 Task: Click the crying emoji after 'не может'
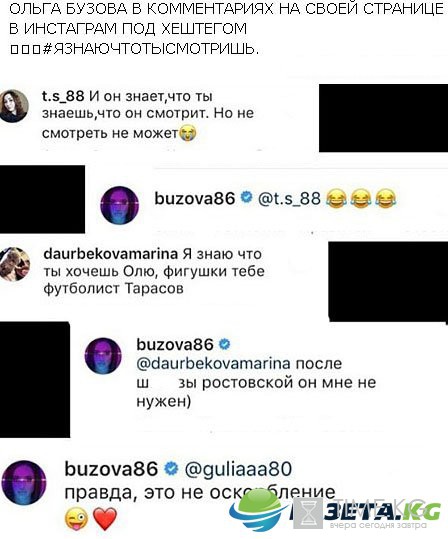[x=187, y=133]
